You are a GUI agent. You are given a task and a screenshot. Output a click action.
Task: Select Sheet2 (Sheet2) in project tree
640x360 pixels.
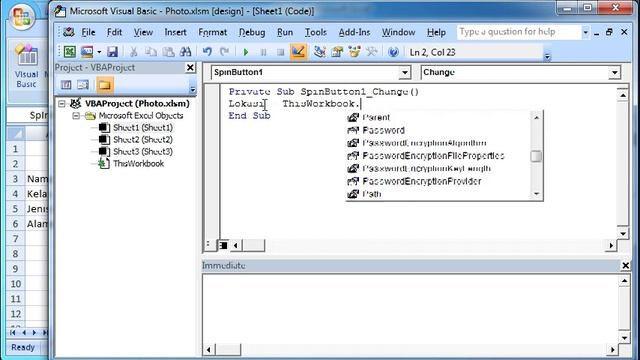coord(143,140)
